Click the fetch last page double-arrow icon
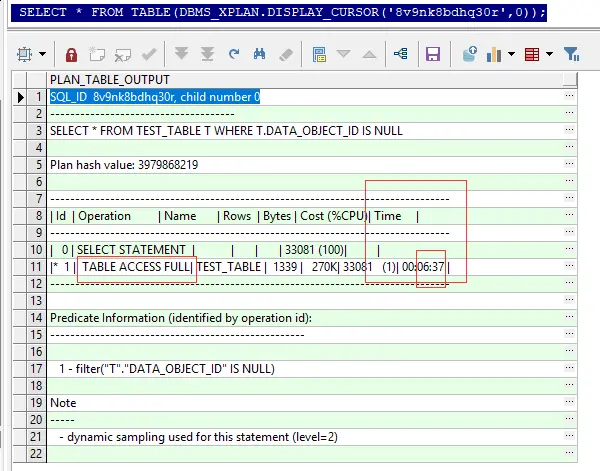The image size is (600, 471). 207,54
